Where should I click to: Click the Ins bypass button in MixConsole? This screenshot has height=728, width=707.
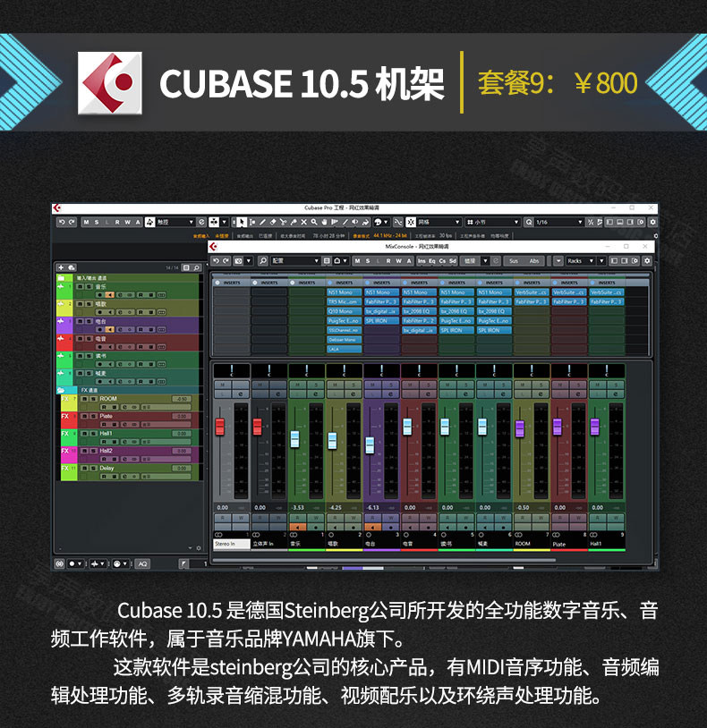(x=422, y=261)
